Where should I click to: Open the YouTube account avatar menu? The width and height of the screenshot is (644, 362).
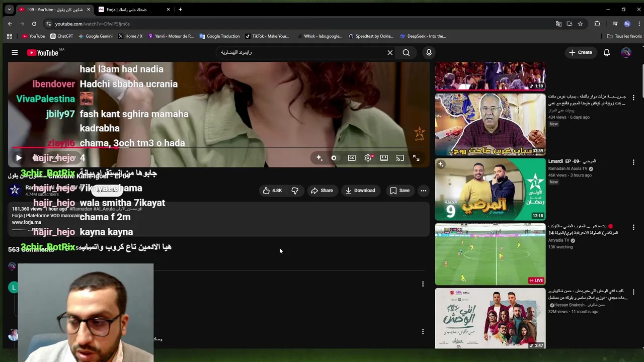coord(626,52)
